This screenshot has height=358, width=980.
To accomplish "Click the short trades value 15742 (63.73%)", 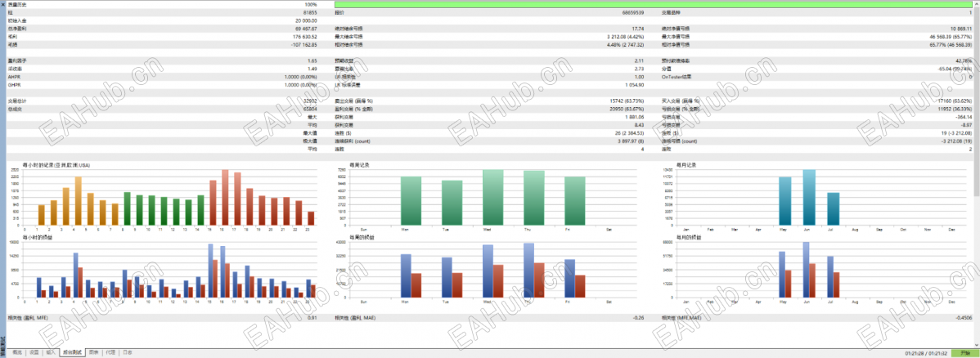I will (x=627, y=101).
